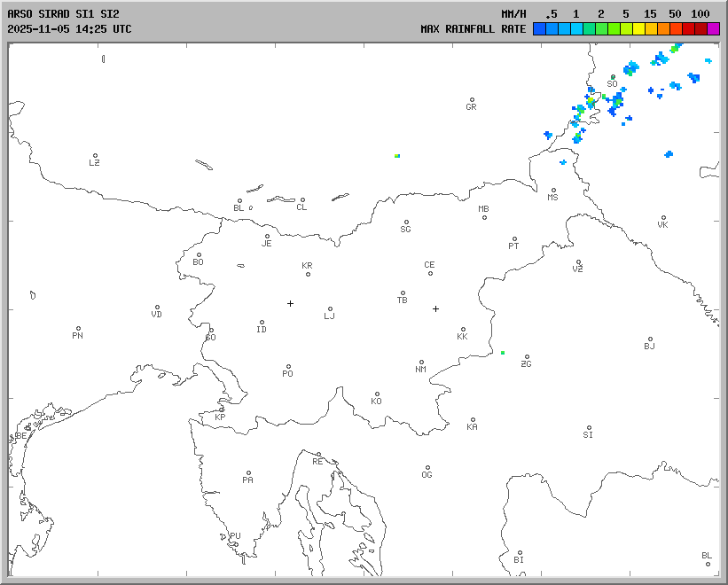Click the ARSO SIRAD SI1 SI2 title

coord(62,14)
